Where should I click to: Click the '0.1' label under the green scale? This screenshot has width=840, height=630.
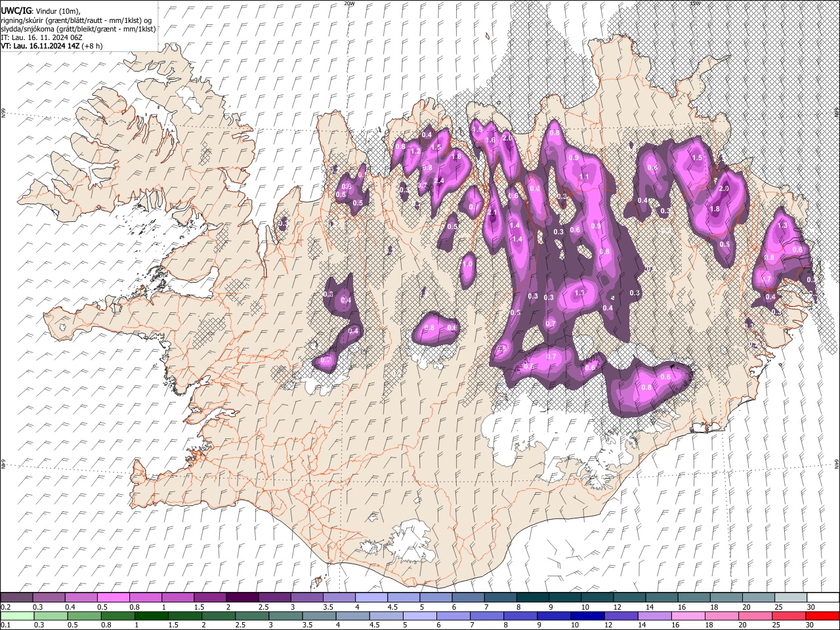point(6,625)
